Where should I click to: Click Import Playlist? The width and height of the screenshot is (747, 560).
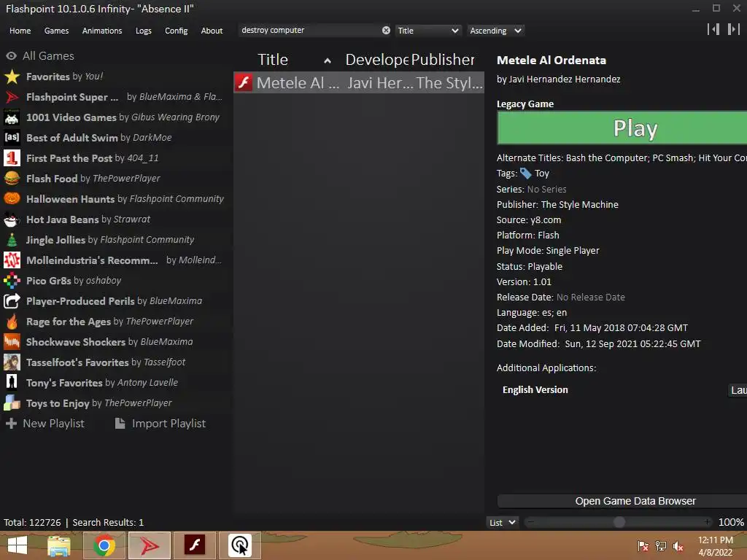[x=160, y=424]
